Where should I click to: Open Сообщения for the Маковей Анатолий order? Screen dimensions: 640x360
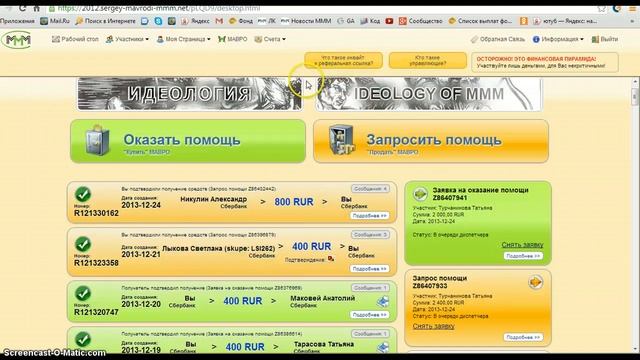[x=370, y=288]
